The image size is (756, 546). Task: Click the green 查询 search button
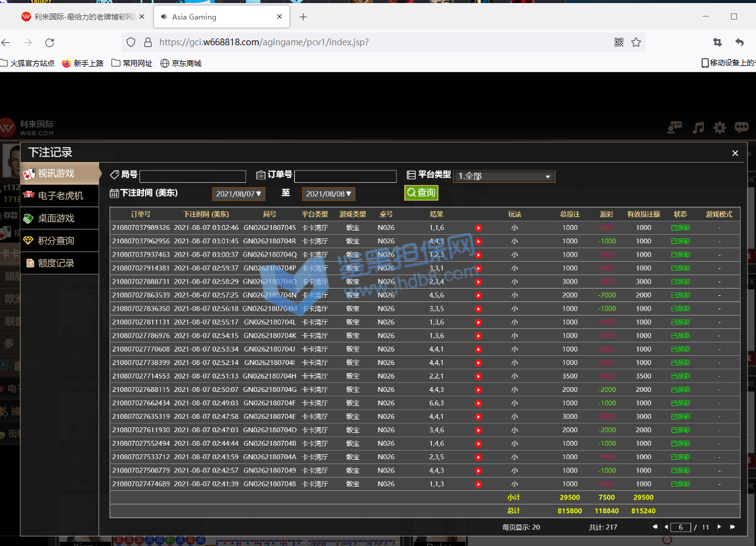click(421, 193)
